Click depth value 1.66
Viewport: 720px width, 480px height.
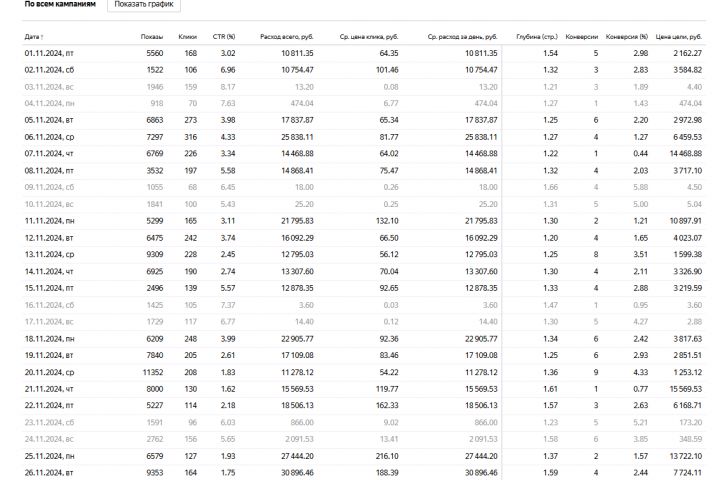[551, 187]
